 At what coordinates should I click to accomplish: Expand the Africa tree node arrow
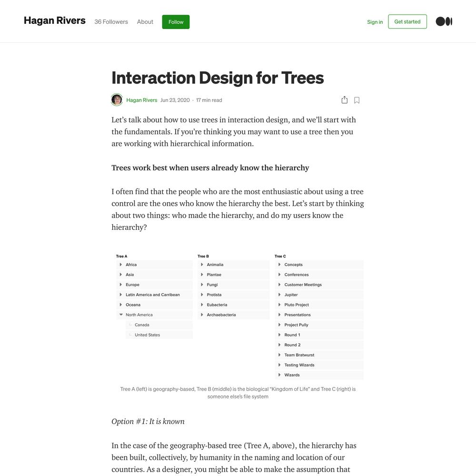(121, 265)
